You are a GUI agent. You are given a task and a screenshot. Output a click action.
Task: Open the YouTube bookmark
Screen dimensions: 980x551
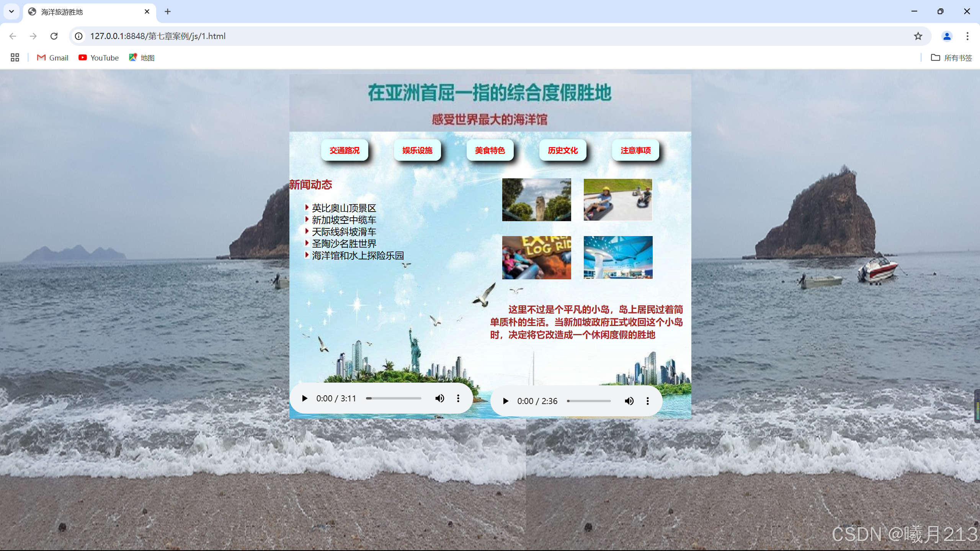99,58
